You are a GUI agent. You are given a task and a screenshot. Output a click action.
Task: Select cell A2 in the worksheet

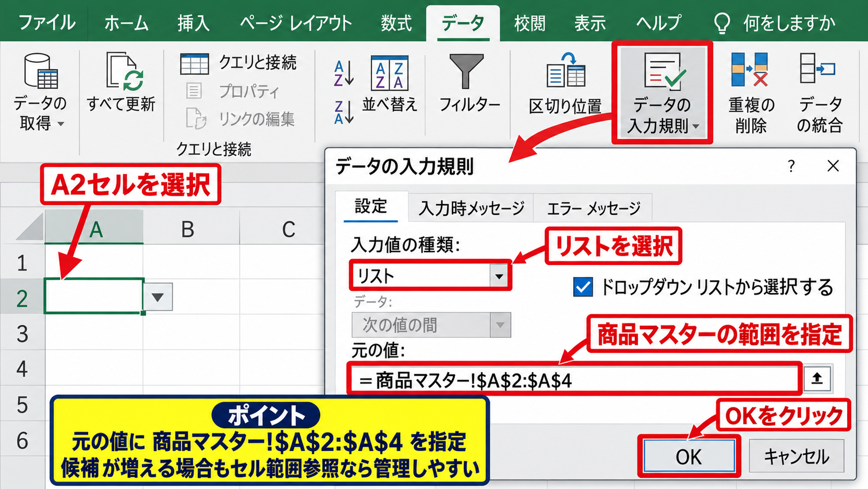[x=94, y=296]
